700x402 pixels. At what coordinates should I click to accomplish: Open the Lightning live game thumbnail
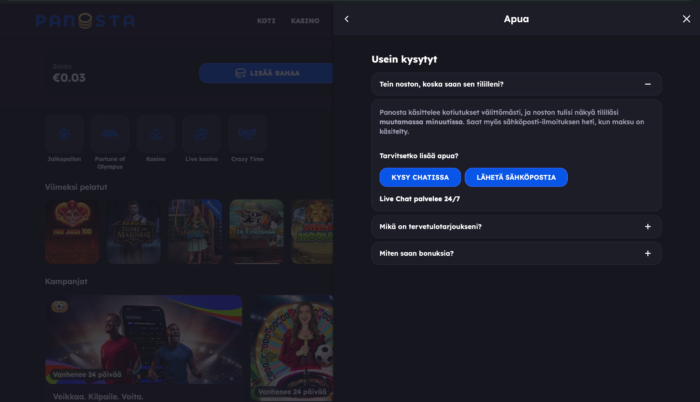point(195,231)
